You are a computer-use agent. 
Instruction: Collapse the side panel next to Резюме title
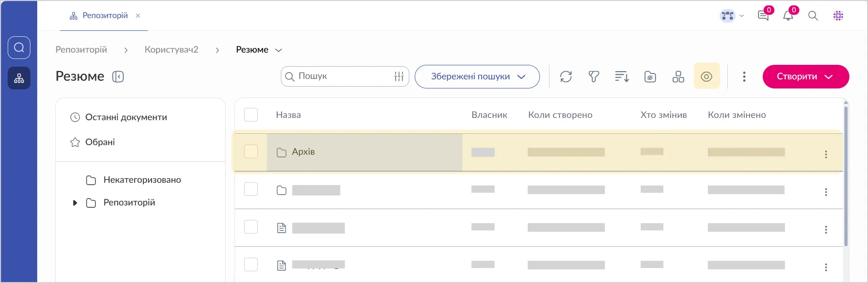(118, 77)
